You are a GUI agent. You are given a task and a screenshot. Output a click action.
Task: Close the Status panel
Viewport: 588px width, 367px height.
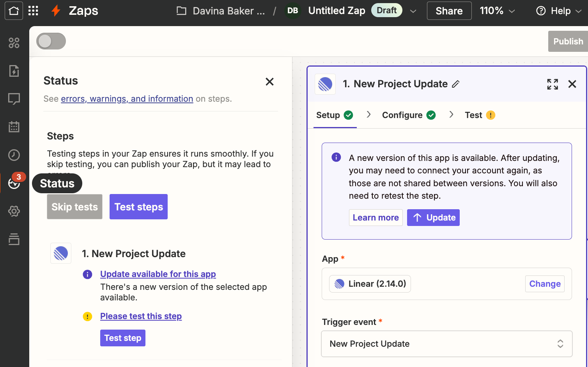pyautogui.click(x=269, y=82)
